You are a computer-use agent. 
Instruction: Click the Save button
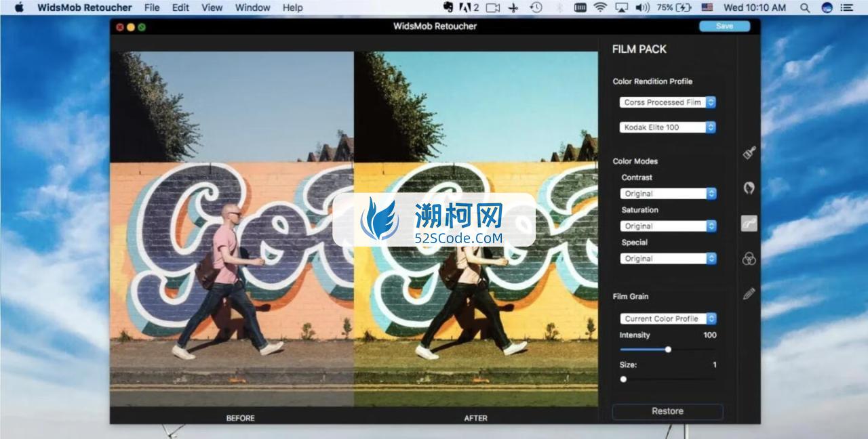724,26
